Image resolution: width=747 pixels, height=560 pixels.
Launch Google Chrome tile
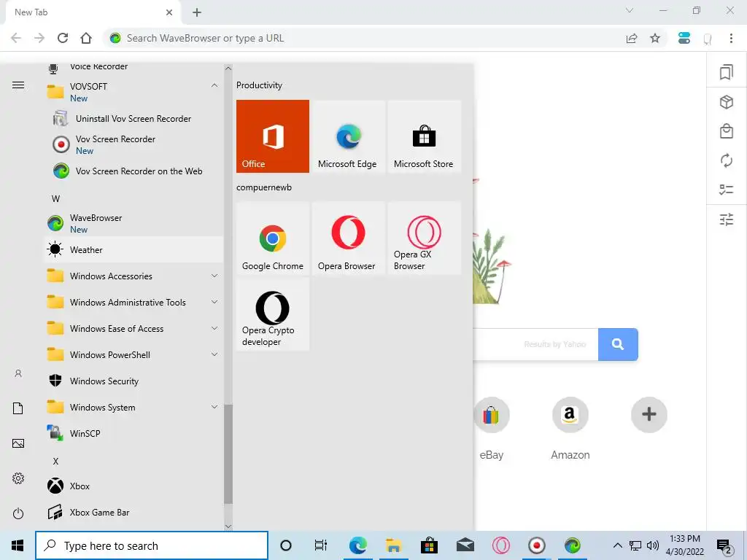click(x=273, y=238)
